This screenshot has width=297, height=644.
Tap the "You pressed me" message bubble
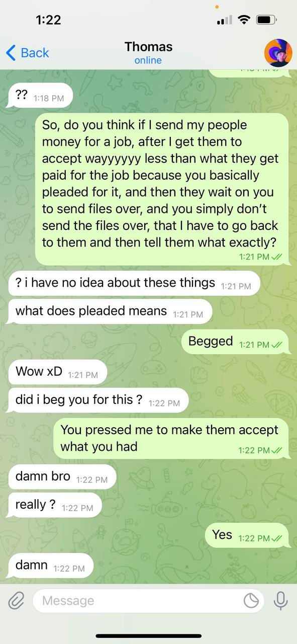[171, 438]
